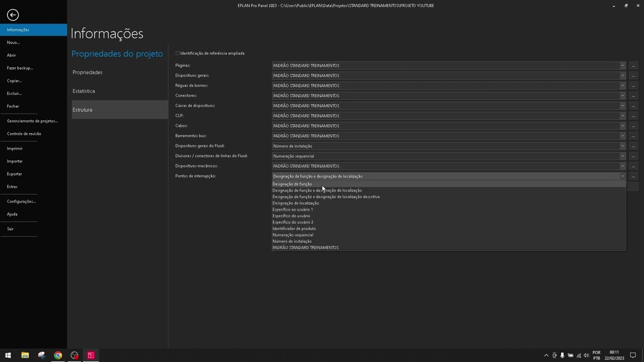Choose 'Específico do usuário 2' option
This screenshot has width=644, height=362.
click(x=449, y=222)
